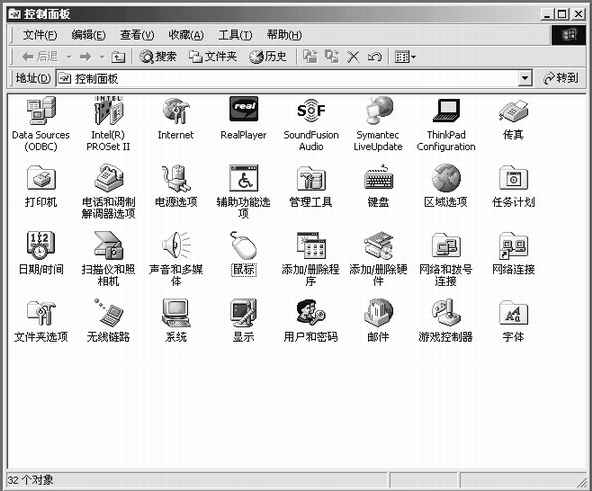Click the 后退 back button
This screenshot has width=592, height=491.
click(40, 57)
